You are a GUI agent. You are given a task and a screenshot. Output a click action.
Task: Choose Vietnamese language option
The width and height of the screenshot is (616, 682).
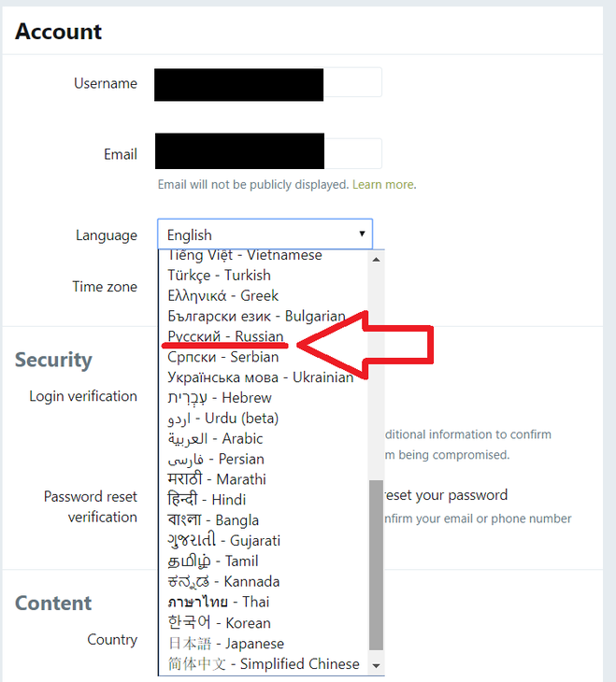coord(244,255)
